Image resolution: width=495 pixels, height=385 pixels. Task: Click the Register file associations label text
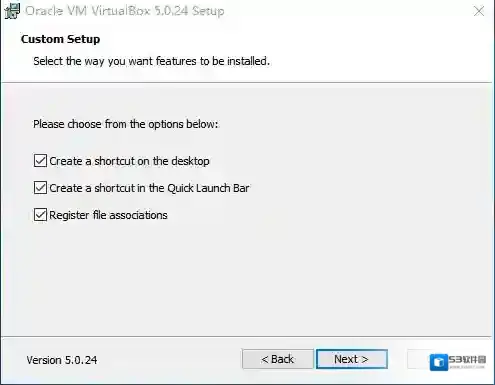tap(108, 215)
